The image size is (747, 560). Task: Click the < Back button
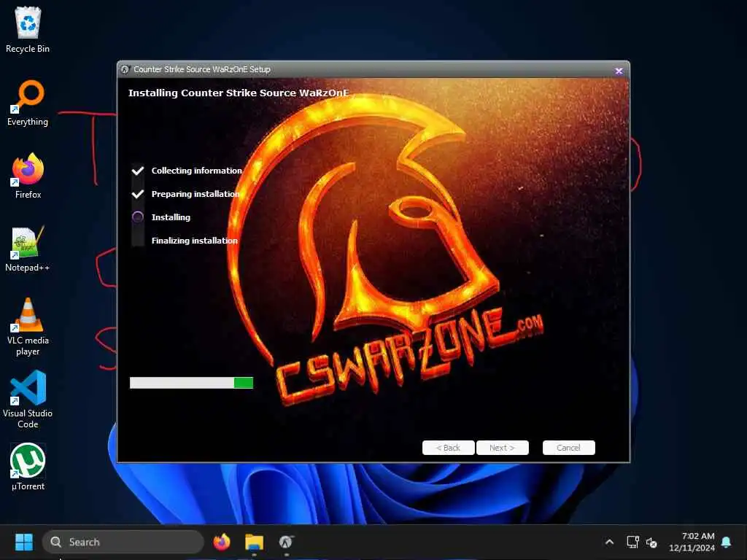click(449, 448)
